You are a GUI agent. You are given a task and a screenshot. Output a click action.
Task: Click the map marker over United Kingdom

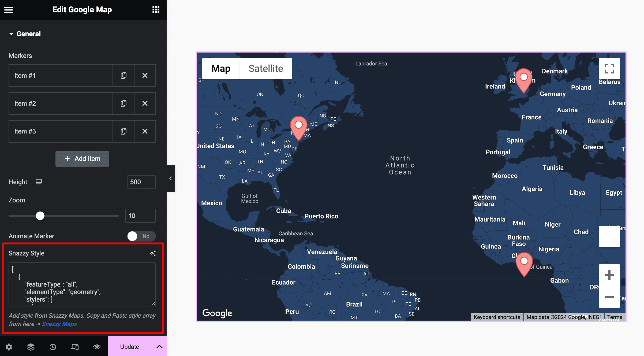524,81
